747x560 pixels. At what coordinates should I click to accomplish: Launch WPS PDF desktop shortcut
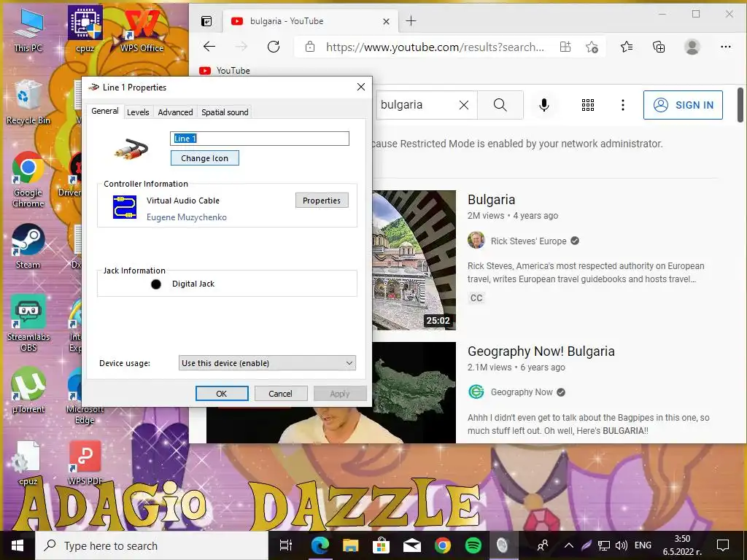[x=85, y=463]
